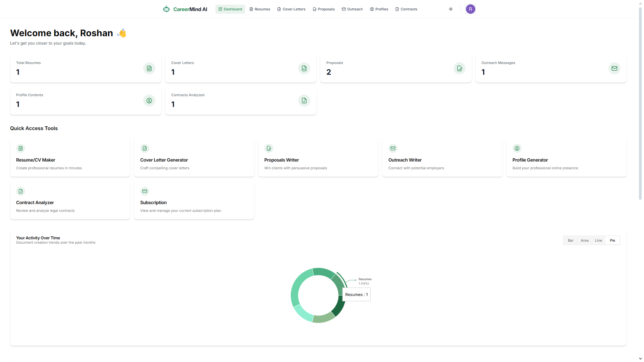Click the Profile Contents user icon
Image resolution: width=644 pixels, height=362 pixels.
pos(149,101)
